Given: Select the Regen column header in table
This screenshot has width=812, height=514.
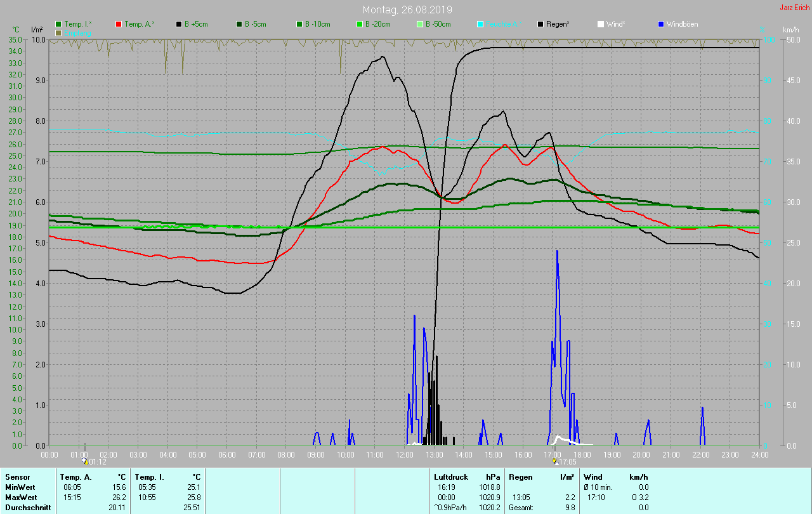Looking at the screenshot, I should pyautogui.click(x=520, y=477).
